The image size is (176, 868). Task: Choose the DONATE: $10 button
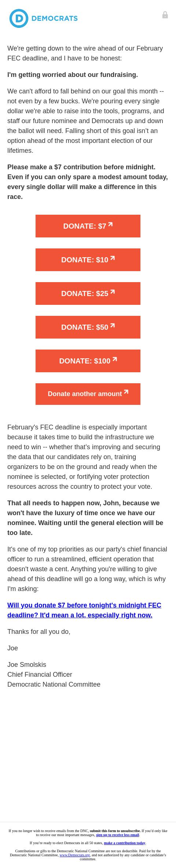[88, 260]
